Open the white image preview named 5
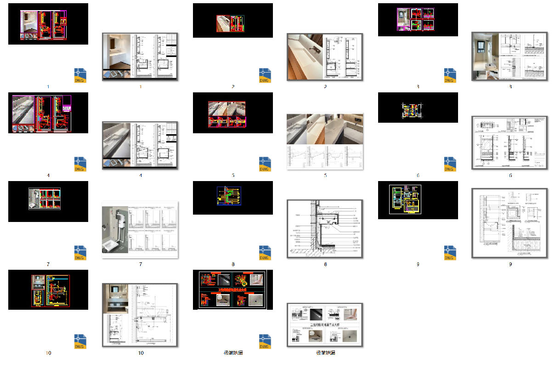The image size is (555, 392). 325,141
